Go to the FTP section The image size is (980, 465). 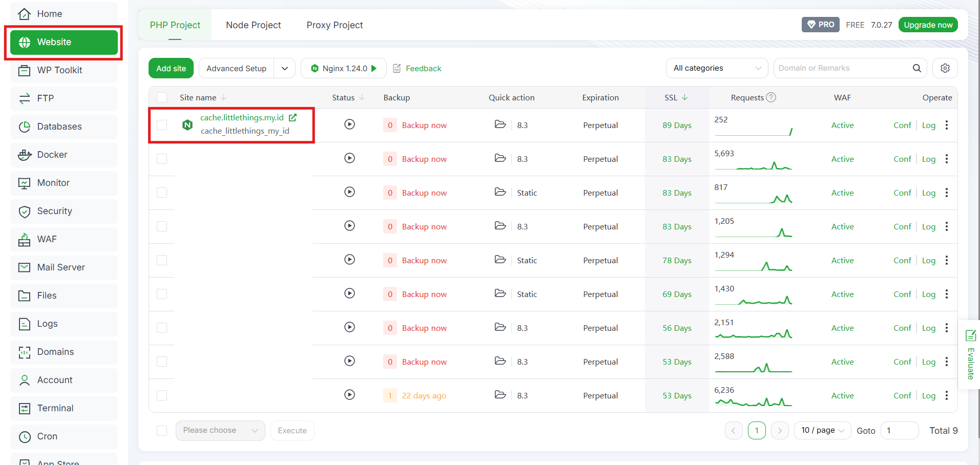pos(64,98)
